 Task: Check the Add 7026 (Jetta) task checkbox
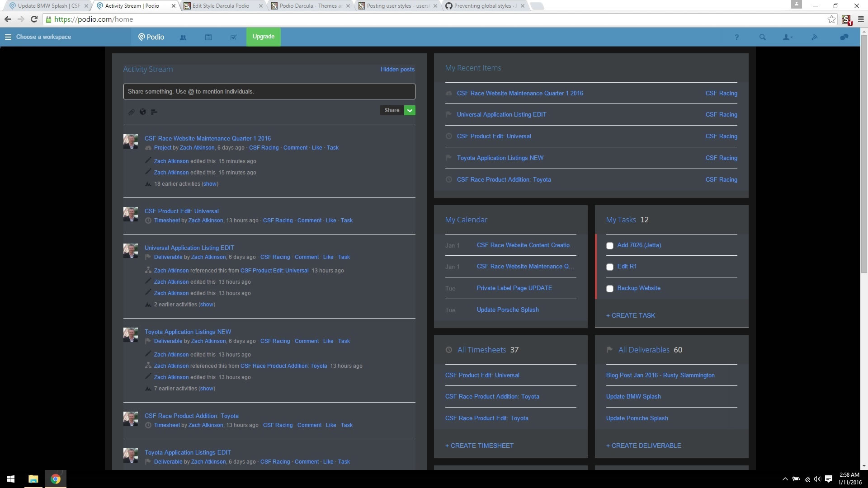tap(609, 246)
